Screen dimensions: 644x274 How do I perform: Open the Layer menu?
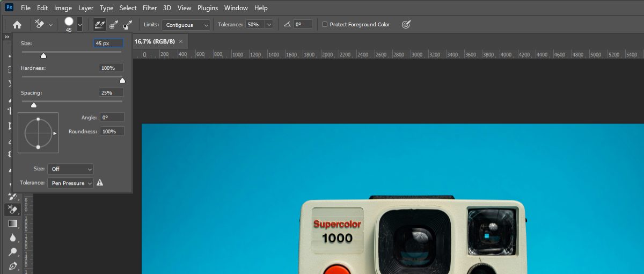pyautogui.click(x=86, y=8)
